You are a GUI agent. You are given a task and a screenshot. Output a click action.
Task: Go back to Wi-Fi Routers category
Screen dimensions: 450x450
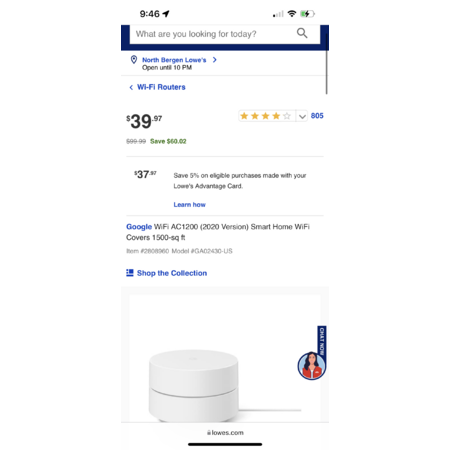tap(161, 87)
